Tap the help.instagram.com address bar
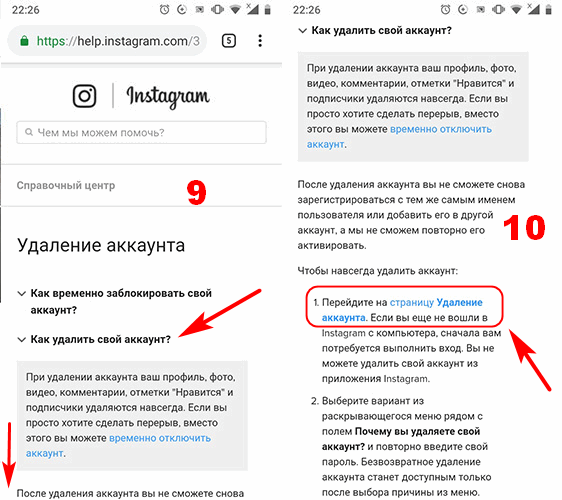The width and height of the screenshot is (562, 500). [108, 41]
